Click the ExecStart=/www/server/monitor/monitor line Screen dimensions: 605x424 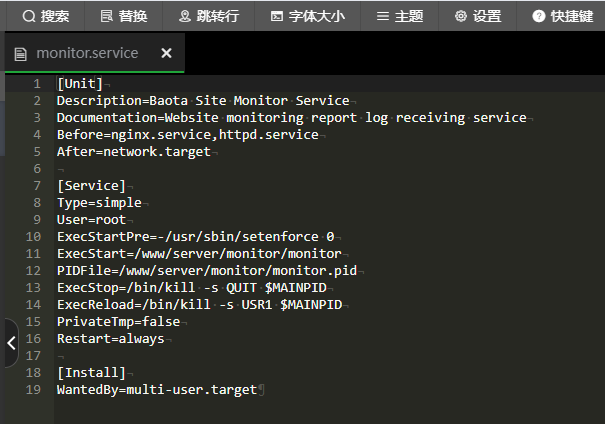tap(199, 254)
